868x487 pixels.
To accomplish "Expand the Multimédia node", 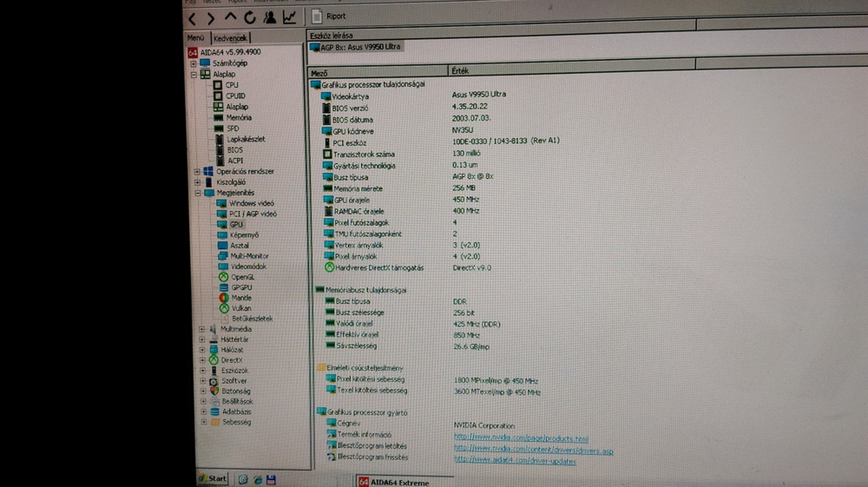I will [202, 329].
